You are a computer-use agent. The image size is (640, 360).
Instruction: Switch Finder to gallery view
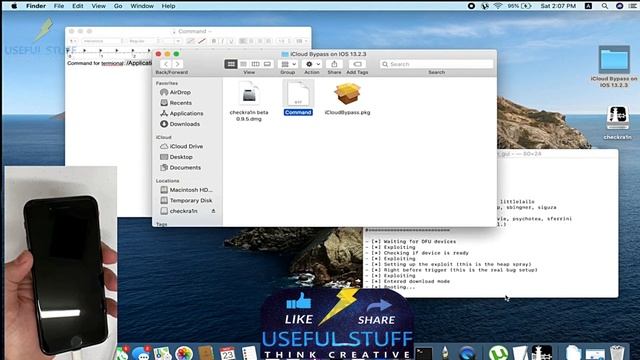[x=267, y=64]
